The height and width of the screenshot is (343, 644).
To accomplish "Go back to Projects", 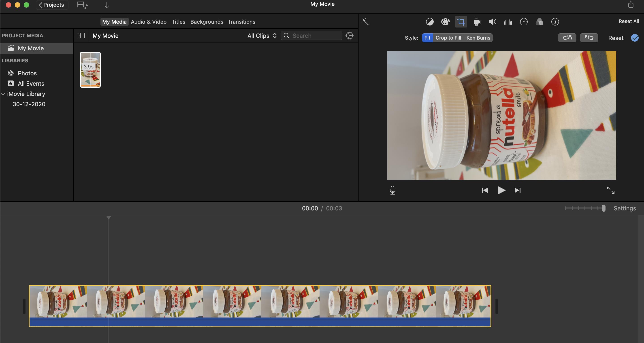I will (x=52, y=5).
